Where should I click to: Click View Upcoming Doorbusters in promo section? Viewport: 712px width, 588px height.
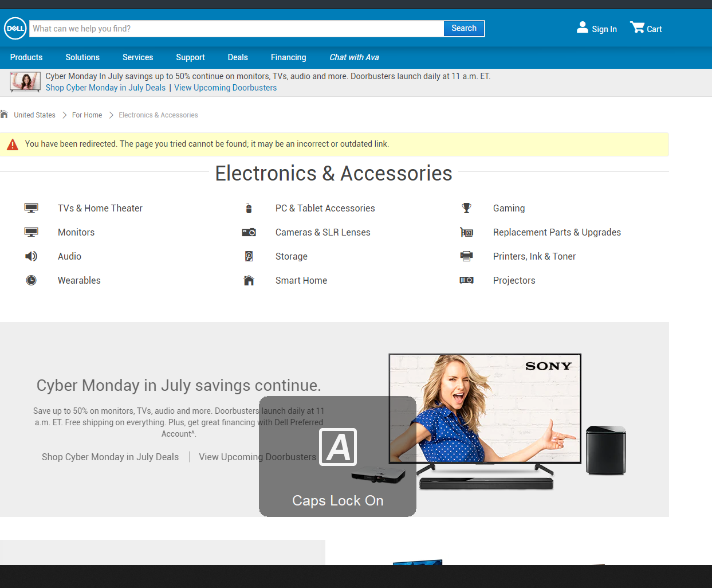tap(257, 457)
